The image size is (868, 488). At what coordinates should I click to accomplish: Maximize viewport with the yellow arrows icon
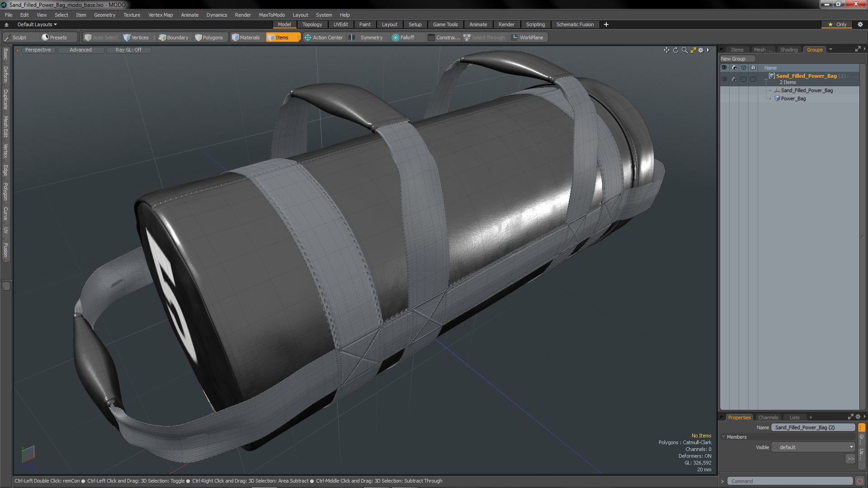[x=693, y=50]
